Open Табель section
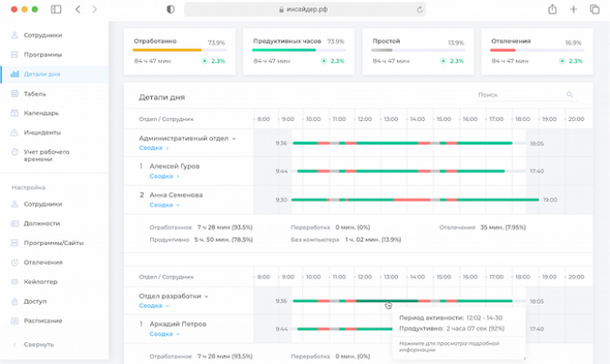Viewport: 610px width, 364px height. click(35, 94)
